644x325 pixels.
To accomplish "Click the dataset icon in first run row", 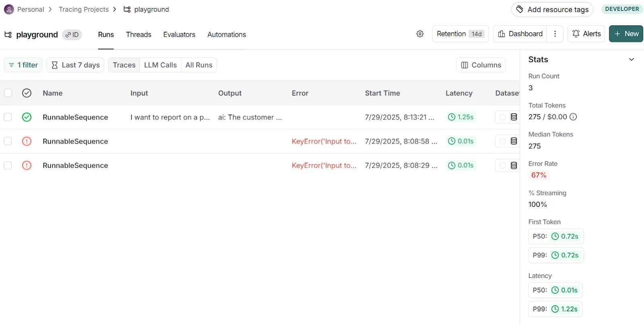I will [514, 117].
